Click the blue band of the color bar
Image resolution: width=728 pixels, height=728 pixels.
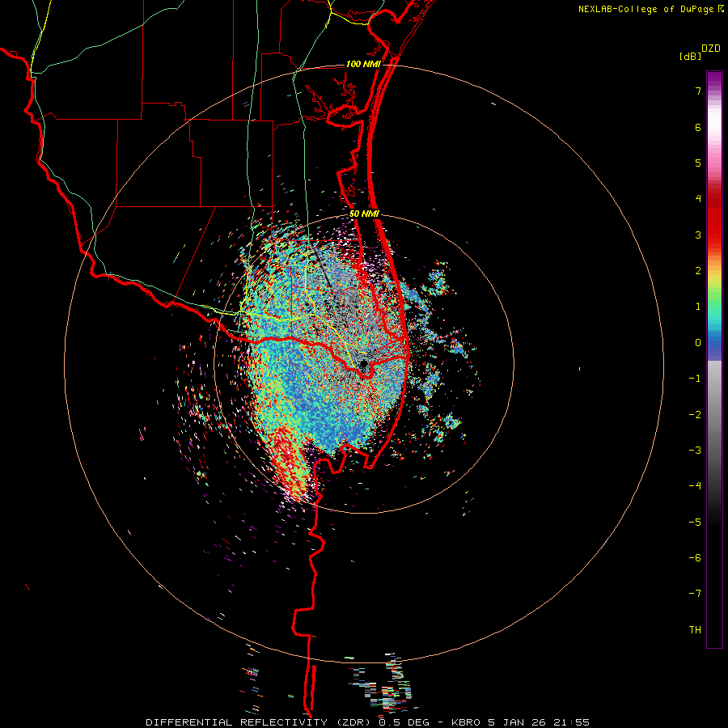point(714,344)
